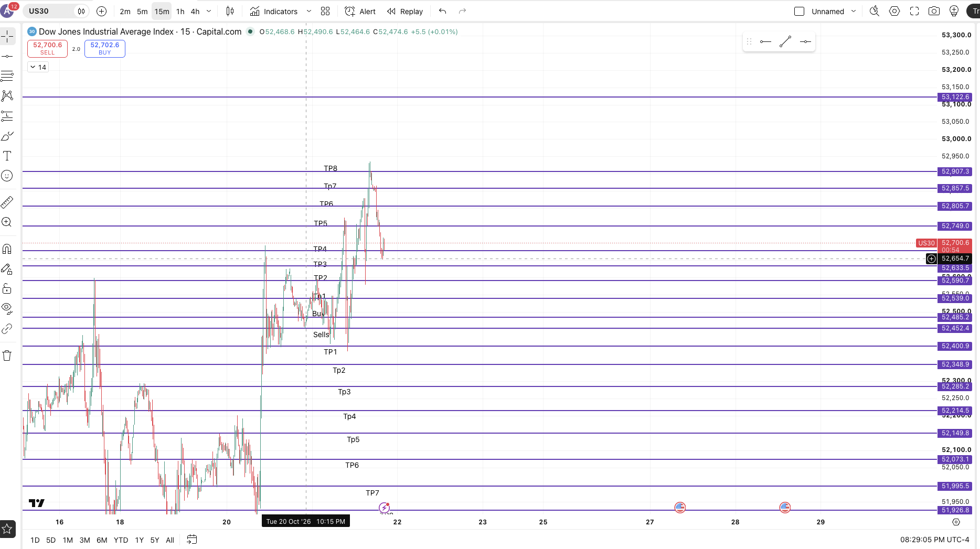Expand the timeframe interval dropdown arrow

pyautogui.click(x=209, y=11)
